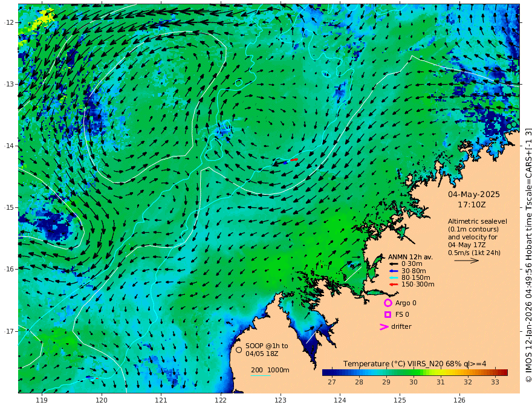Click the Temperature VIIRS_N20 colour bar title

point(415,364)
